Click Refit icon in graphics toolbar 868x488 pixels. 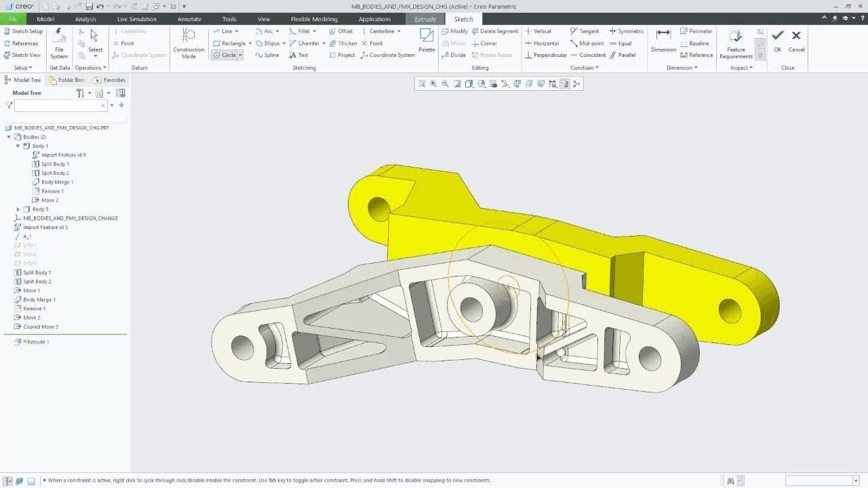coord(422,84)
